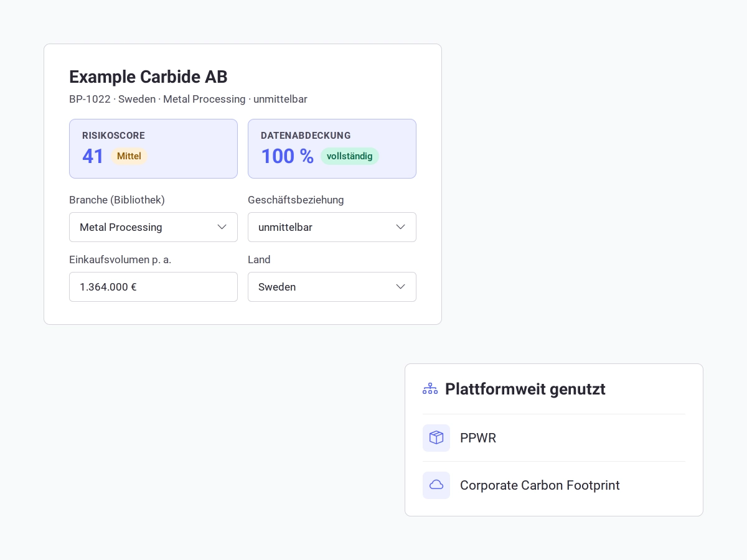Viewport: 747px width, 560px height.
Task: Select the Risikoscore card
Action: pyautogui.click(x=153, y=149)
